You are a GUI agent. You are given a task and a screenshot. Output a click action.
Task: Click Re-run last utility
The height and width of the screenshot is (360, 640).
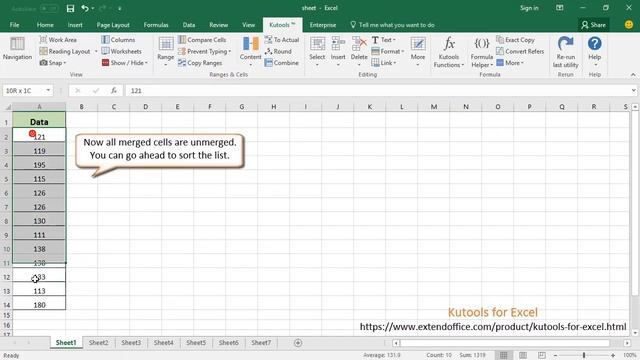[x=565, y=52]
